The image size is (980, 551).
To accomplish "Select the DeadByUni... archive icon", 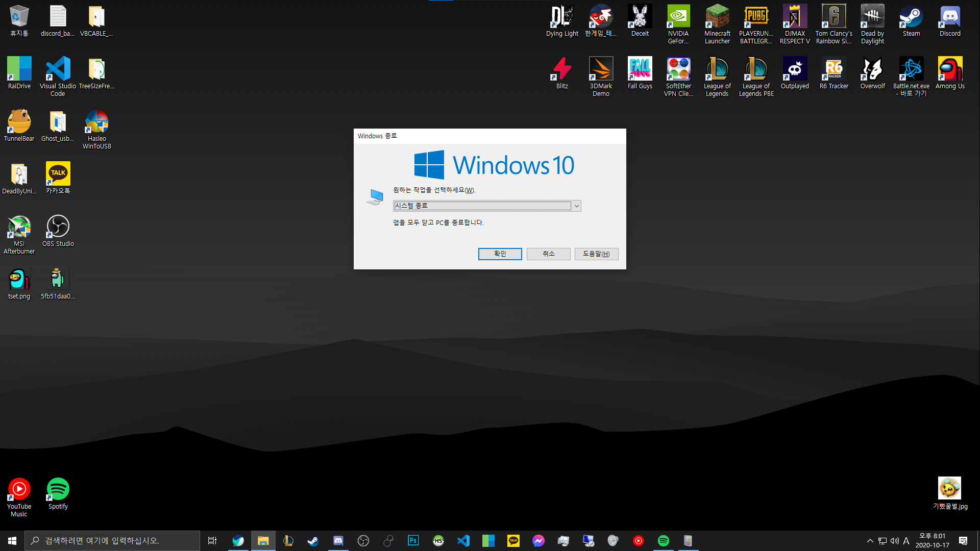I will point(19,179).
